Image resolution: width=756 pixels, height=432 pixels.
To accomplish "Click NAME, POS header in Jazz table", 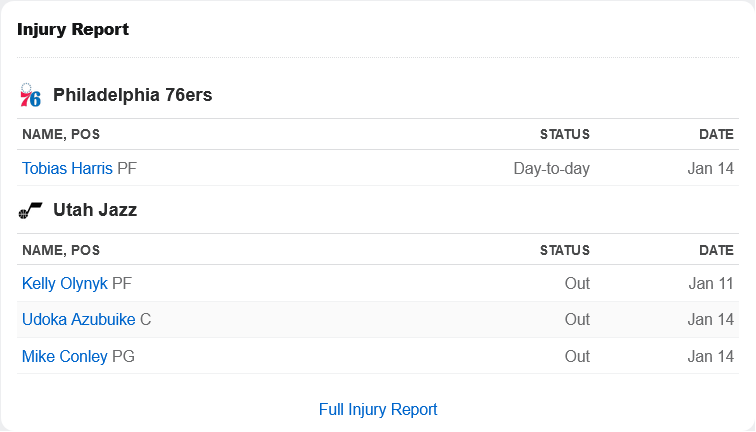I will [61, 250].
